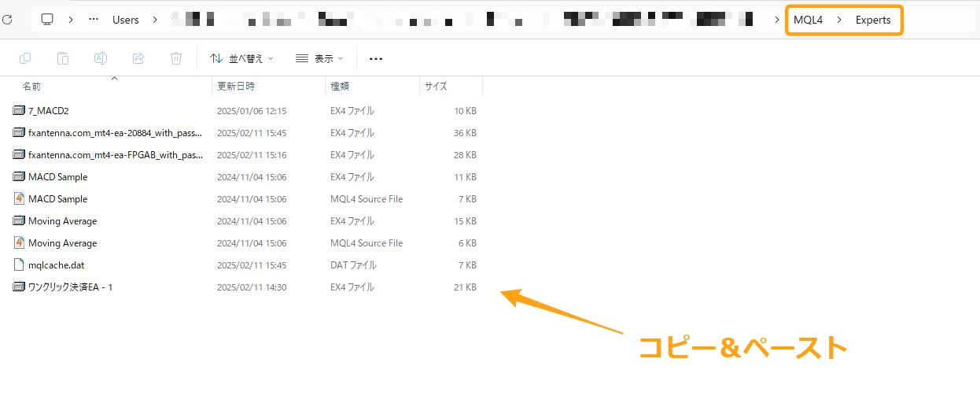Expand the breadcrumb ellipsis for hidden folders

pyautogui.click(x=94, y=20)
